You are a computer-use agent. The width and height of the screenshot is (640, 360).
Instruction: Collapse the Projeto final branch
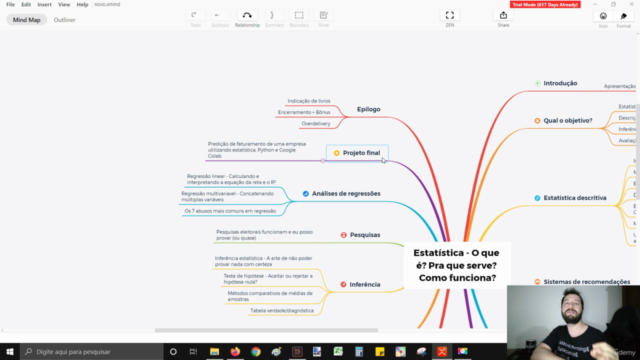(323, 161)
